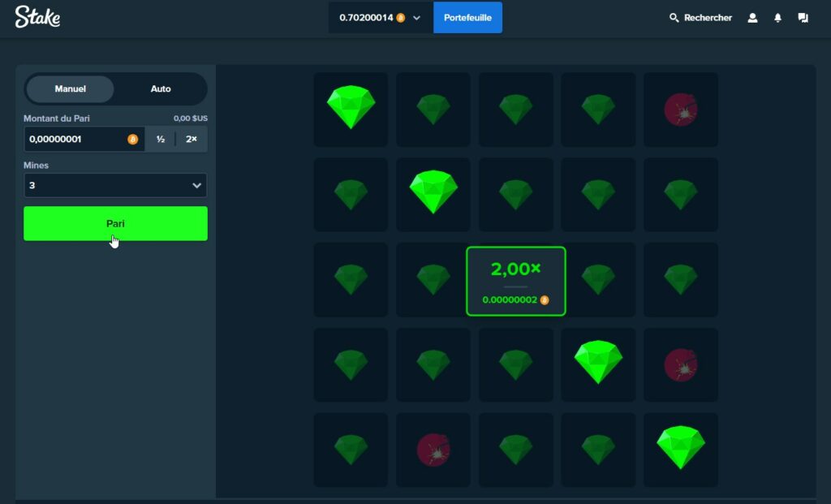This screenshot has height=504, width=831.
Task: Click the bright gem in second row
Action: [x=433, y=194]
